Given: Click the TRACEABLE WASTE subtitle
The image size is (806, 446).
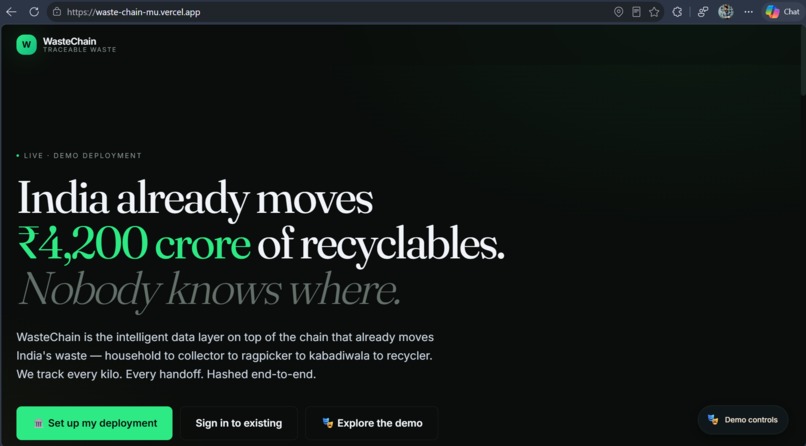Looking at the screenshot, I should (x=80, y=50).
